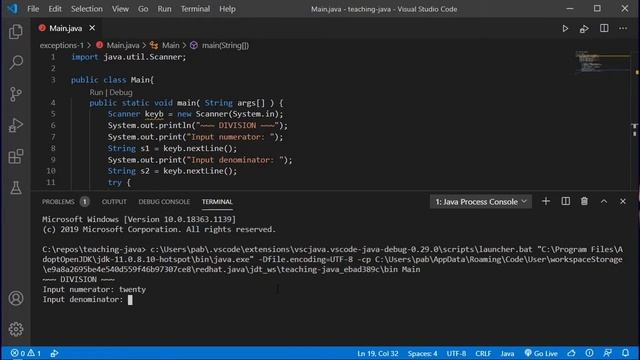Click the Main class breadcrumb
Screen dimensions: 640x360
tap(171, 45)
